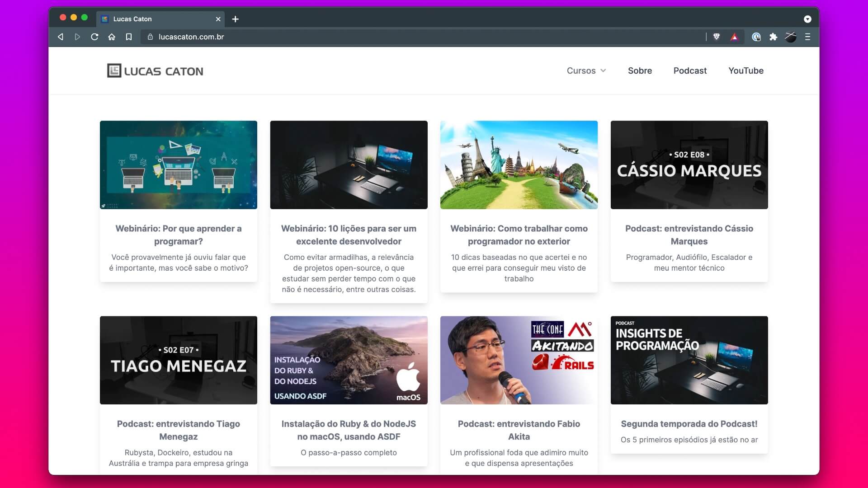Reload the page with refresh icon

coord(94,37)
